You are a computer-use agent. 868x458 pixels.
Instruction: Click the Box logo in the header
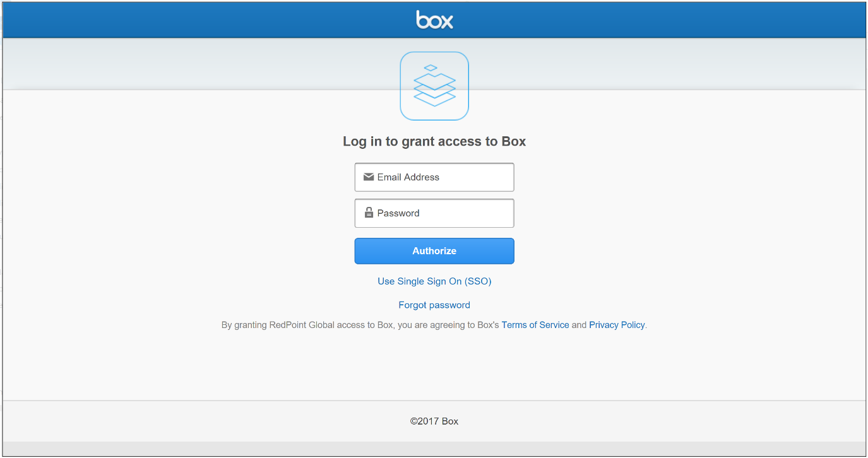434,20
